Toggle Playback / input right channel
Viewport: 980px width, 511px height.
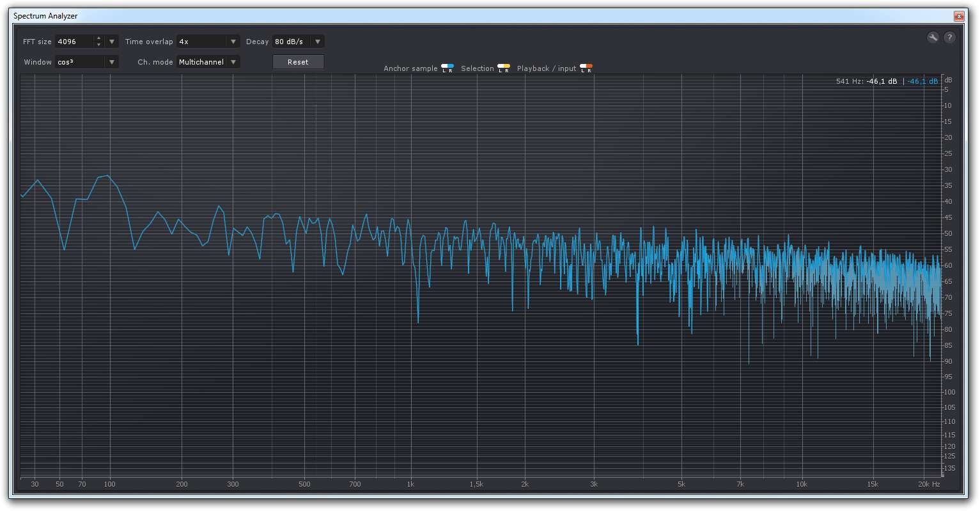(589, 67)
